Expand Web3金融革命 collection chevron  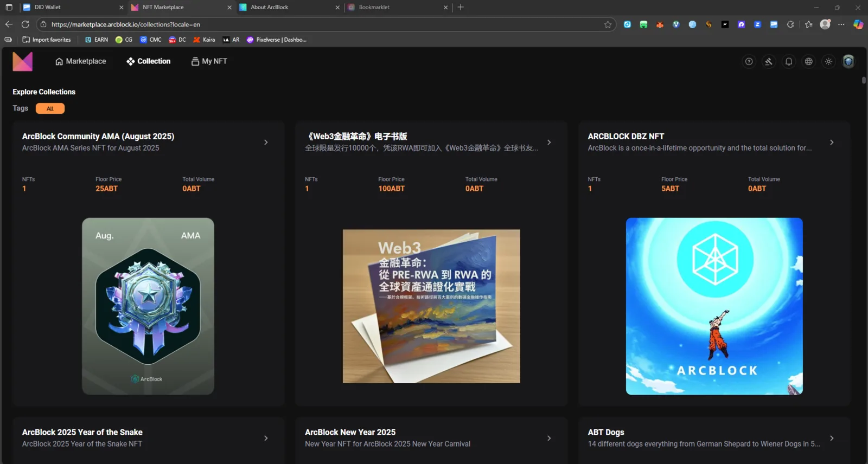point(549,142)
